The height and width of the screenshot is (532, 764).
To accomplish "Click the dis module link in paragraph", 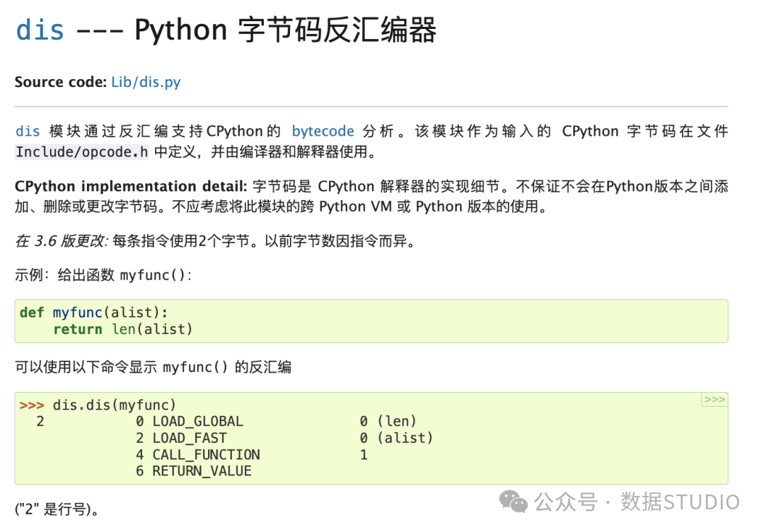I will pos(28,131).
